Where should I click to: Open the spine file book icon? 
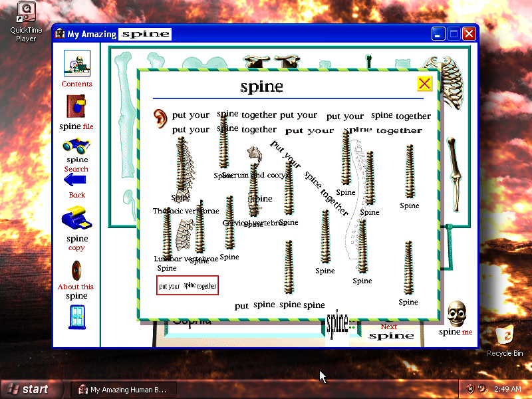[76, 106]
